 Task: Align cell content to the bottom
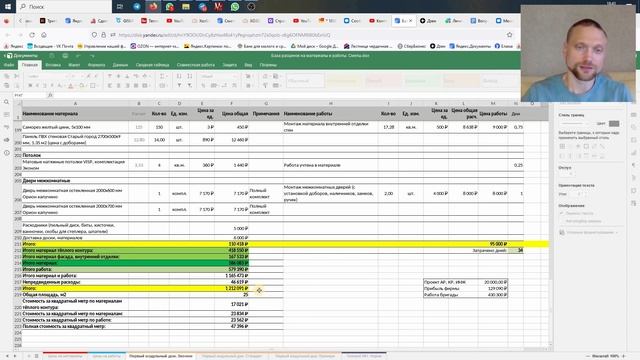point(127,76)
